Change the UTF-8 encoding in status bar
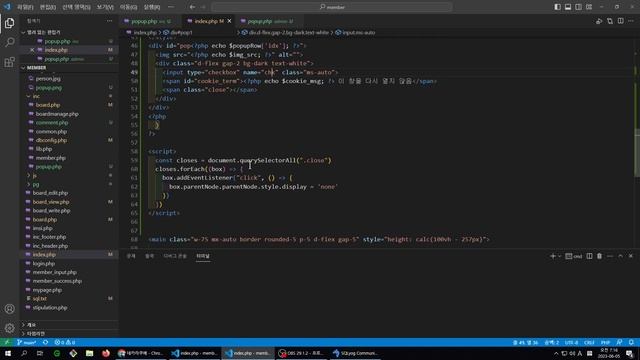 click(571, 342)
